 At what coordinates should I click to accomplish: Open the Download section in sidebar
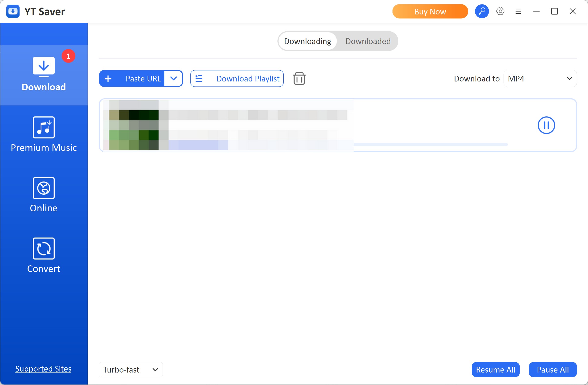click(44, 75)
